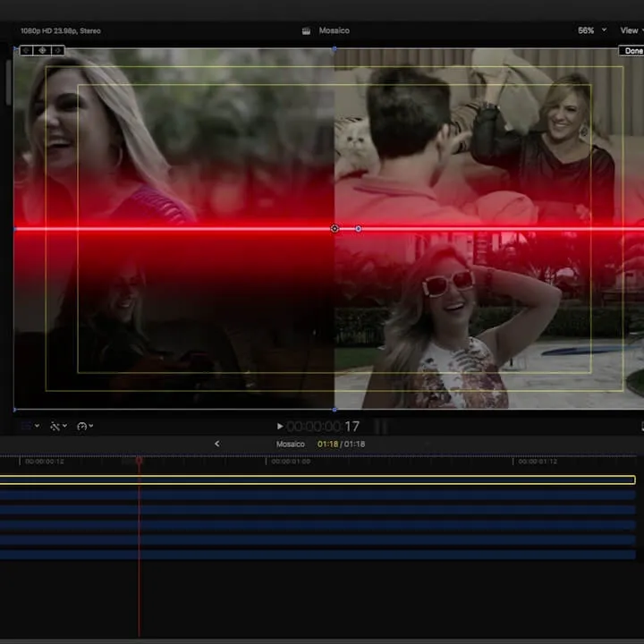This screenshot has width=644, height=644.
Task: Click the timecode display field
Action: coord(322,427)
